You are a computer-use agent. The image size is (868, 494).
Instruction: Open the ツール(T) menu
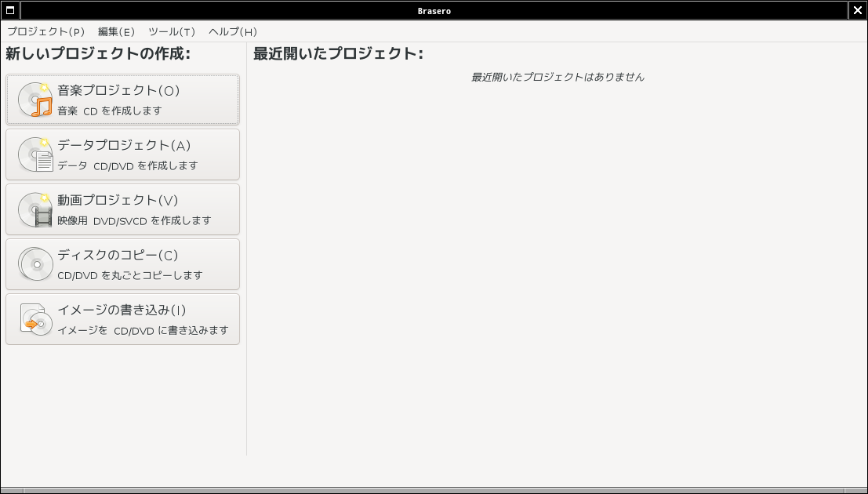coord(172,31)
